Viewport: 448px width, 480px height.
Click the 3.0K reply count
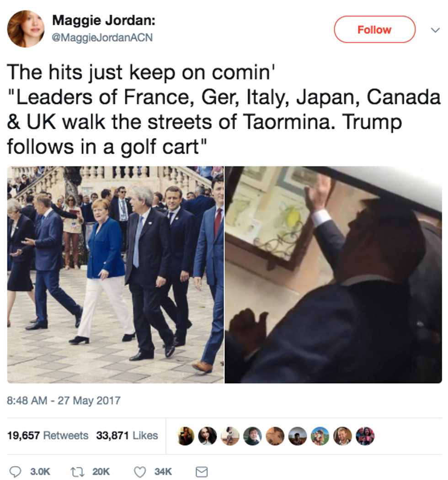tap(40, 471)
